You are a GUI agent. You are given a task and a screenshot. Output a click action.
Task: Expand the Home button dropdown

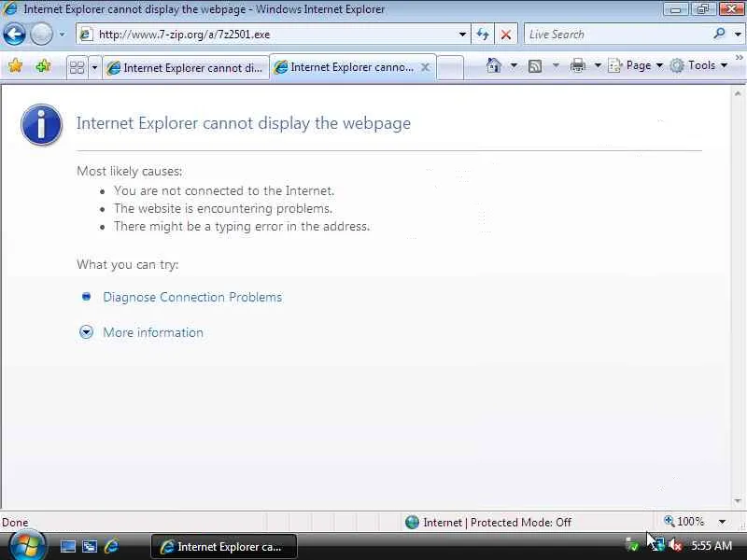click(x=514, y=65)
